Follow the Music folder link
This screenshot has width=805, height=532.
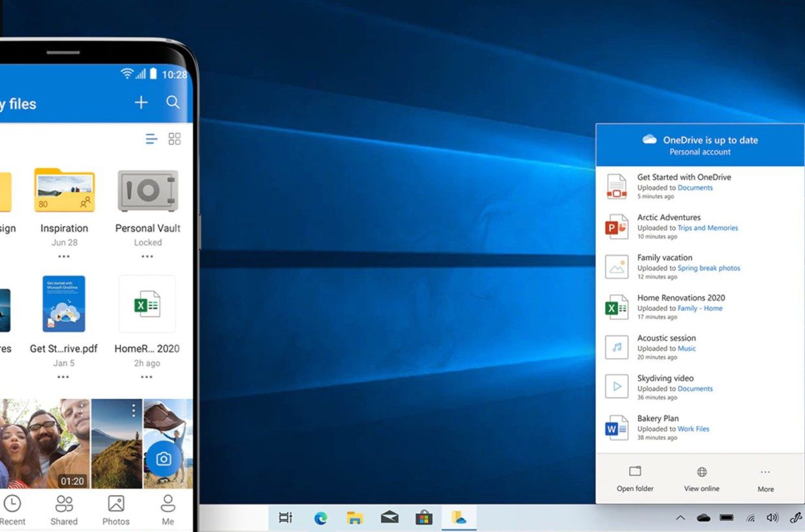pos(687,348)
